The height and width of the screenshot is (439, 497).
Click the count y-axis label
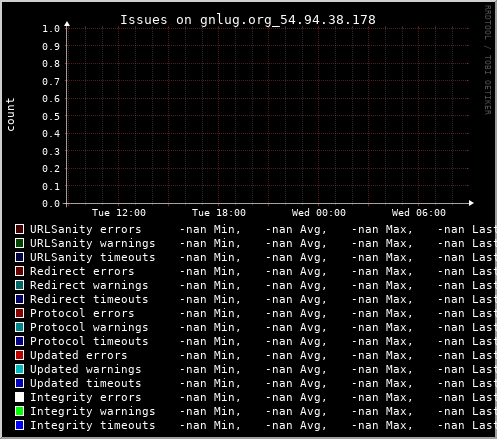[10, 114]
